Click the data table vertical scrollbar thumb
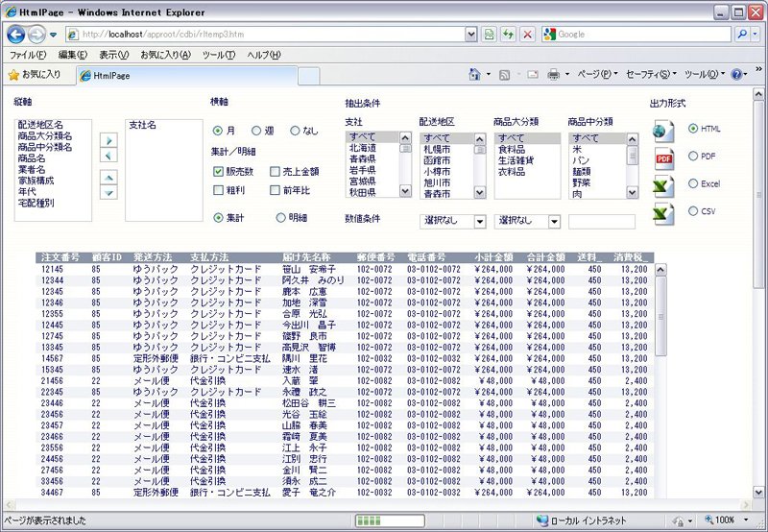Viewport: 768px width, 532px height. tap(660, 316)
